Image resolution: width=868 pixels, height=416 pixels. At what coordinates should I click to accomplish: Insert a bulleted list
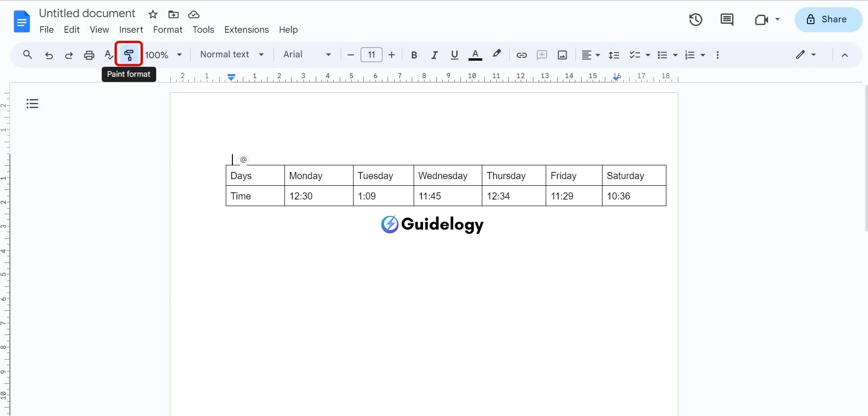click(663, 55)
